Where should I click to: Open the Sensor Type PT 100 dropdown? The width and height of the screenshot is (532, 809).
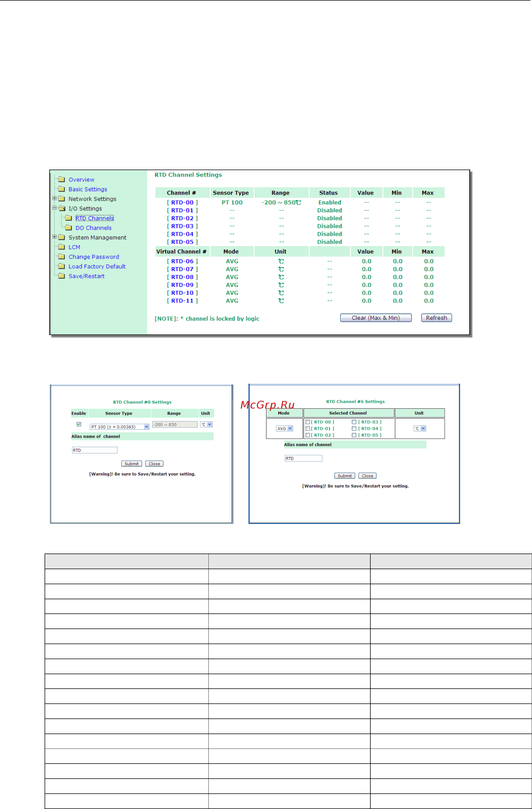click(120, 427)
